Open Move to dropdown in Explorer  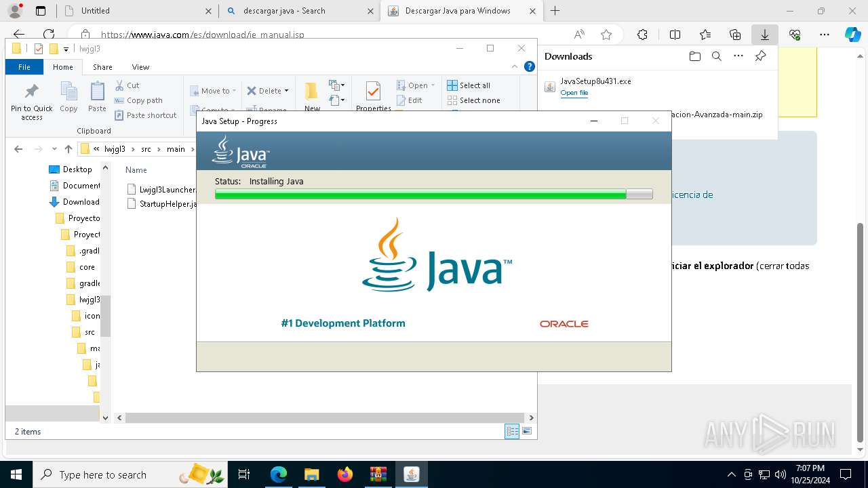[213, 91]
